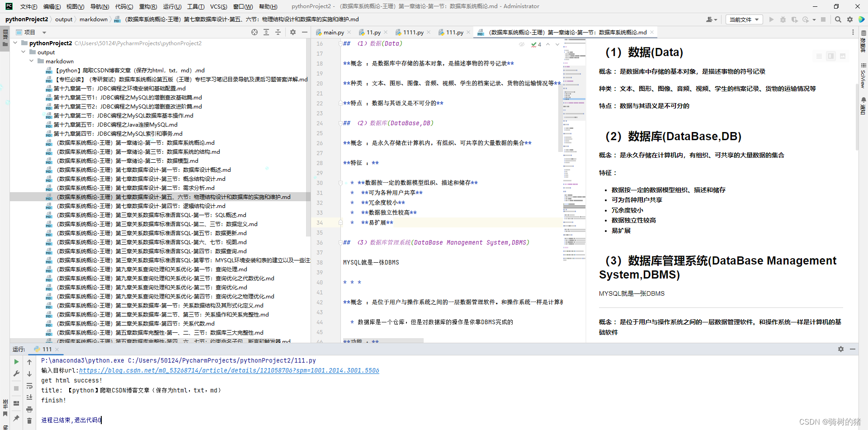The image size is (868, 430).
Task: Toggle soft-wrap in run console
Action: tap(29, 386)
